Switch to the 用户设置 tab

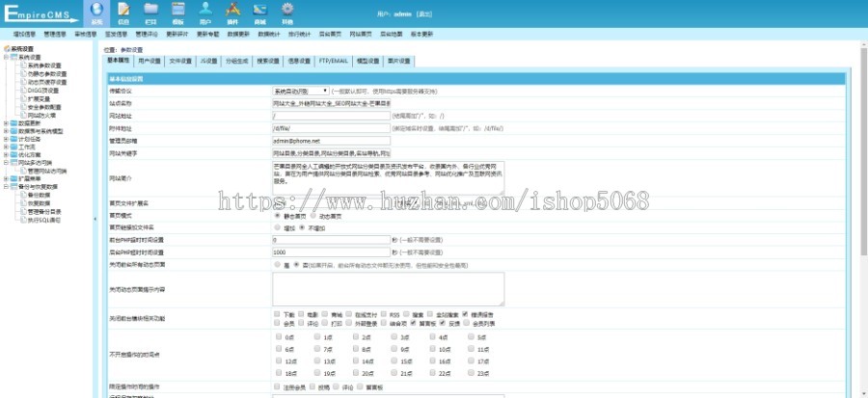(x=149, y=61)
